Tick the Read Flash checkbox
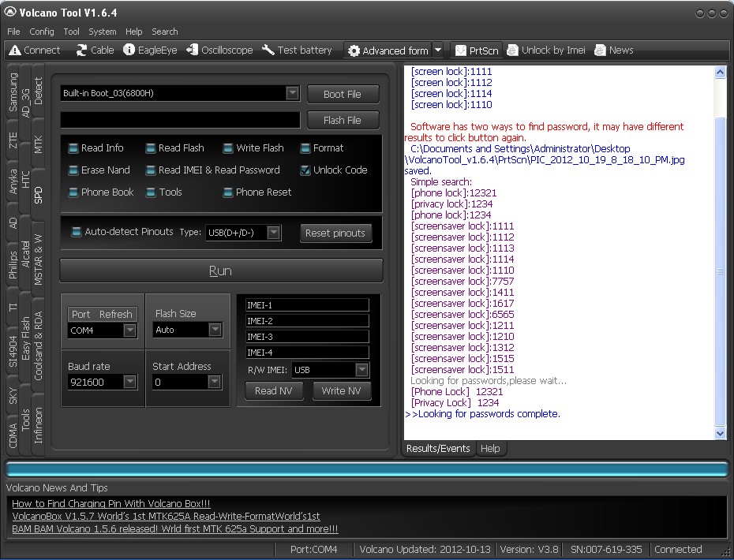Viewport: 734px width, 560px height. (x=150, y=148)
